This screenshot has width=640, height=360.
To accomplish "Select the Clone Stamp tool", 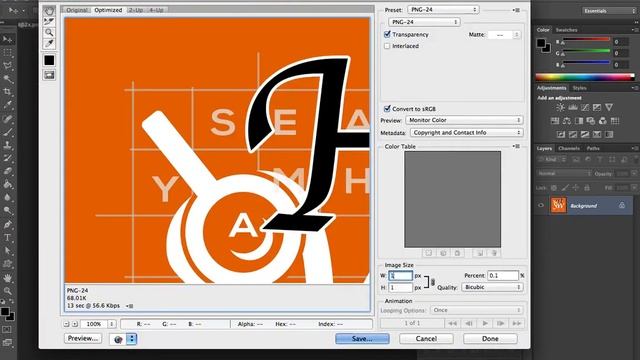I will tap(7, 144).
